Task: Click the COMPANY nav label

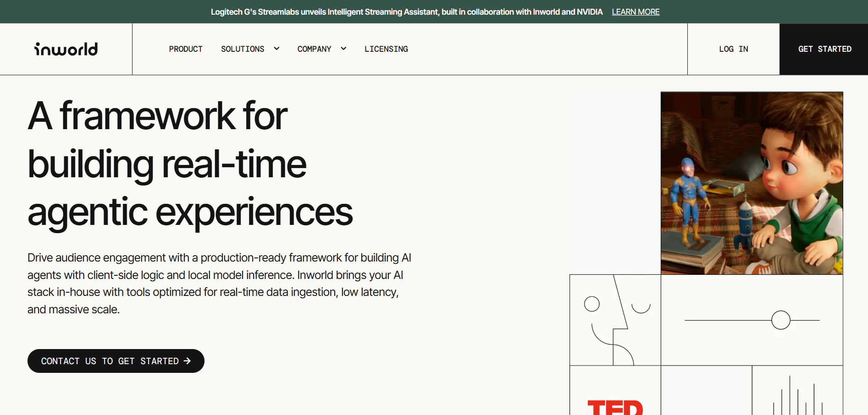Action: point(314,49)
